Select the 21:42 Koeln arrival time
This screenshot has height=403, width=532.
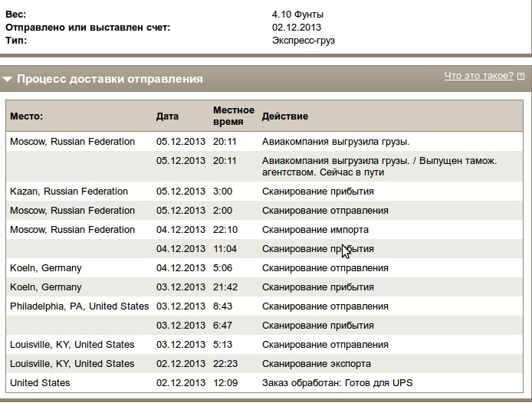click(x=225, y=287)
